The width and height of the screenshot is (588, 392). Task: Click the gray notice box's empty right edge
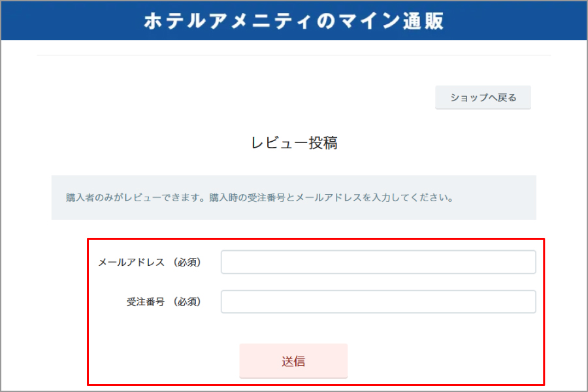510,197
